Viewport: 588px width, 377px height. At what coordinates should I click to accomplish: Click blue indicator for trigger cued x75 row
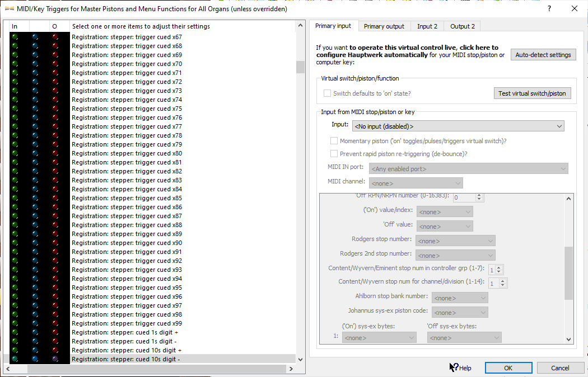pos(35,109)
